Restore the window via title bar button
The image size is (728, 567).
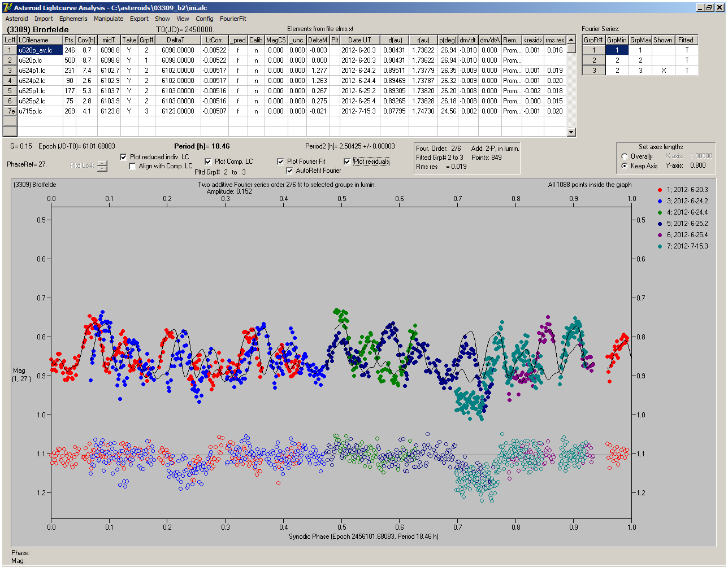click(x=709, y=7)
